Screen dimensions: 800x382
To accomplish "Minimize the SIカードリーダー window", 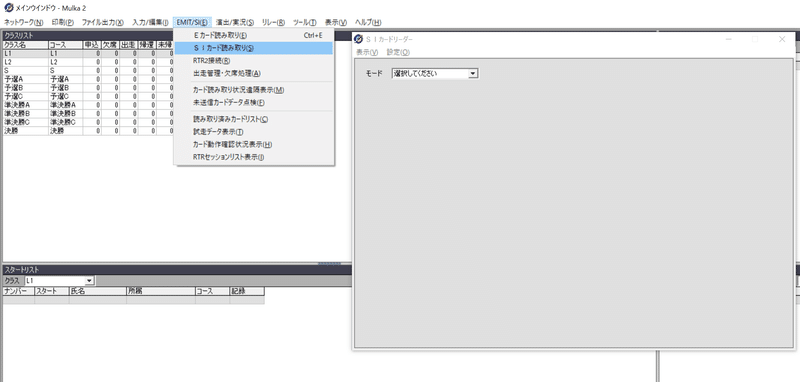I will point(729,39).
